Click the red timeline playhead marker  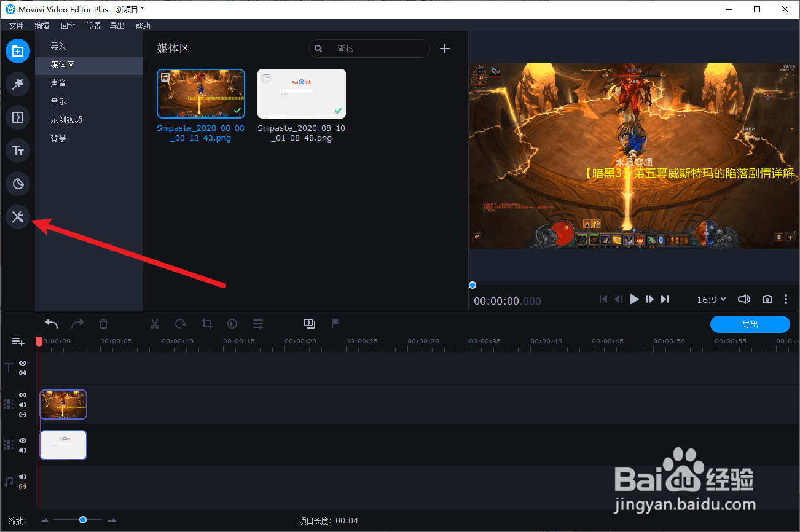tap(39, 342)
